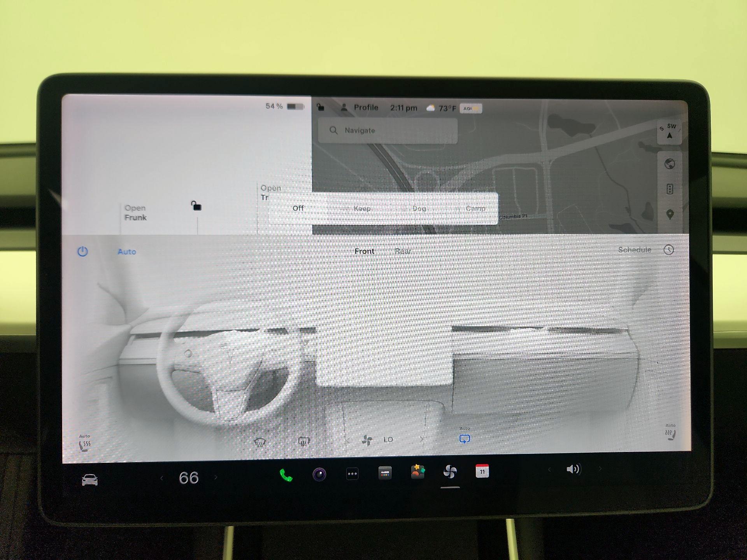Tap Open Frunk
The width and height of the screenshot is (747, 560).
pos(135,213)
